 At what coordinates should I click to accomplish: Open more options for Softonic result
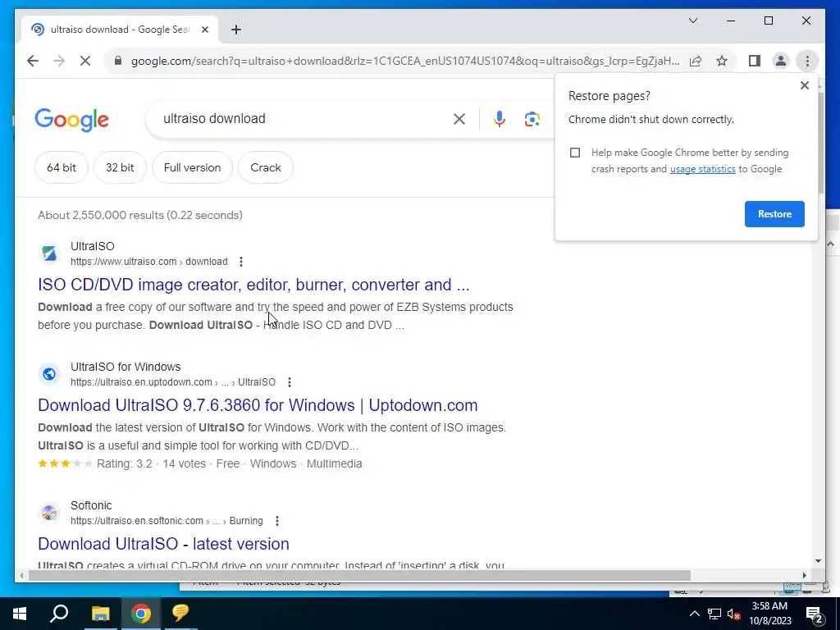click(x=277, y=521)
